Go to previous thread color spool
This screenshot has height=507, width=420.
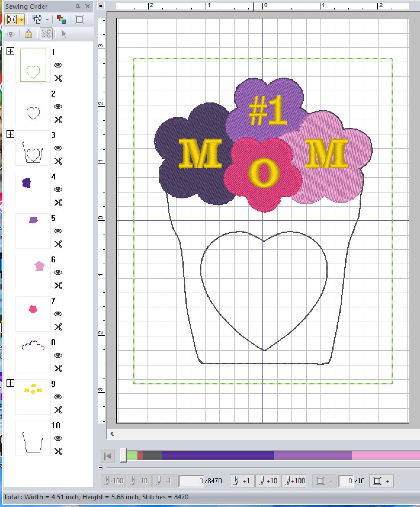tap(325, 481)
